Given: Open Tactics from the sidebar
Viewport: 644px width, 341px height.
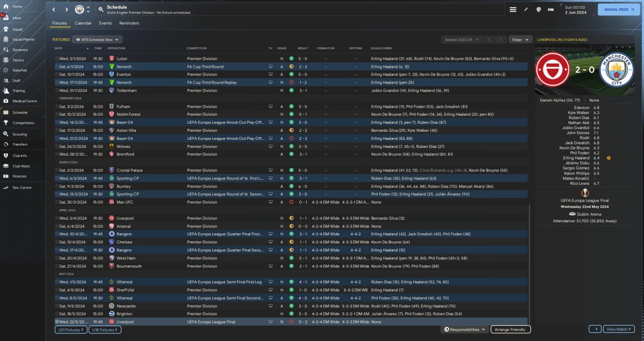Looking at the screenshot, I should [x=7, y=60].
